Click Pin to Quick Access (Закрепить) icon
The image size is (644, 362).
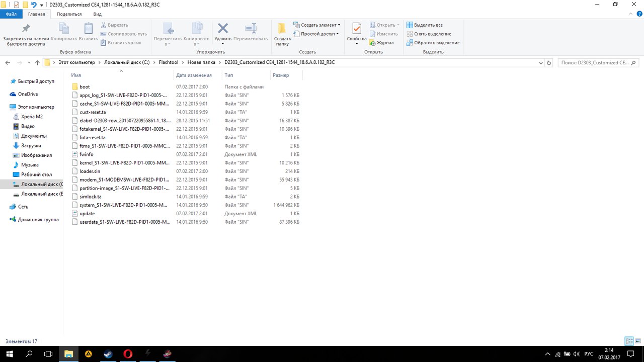click(26, 29)
